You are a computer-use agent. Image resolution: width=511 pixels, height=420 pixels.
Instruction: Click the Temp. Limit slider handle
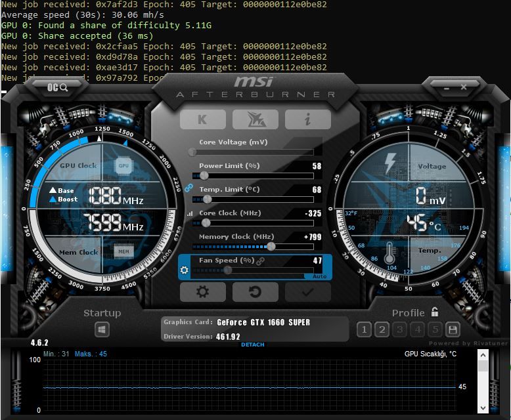tap(208, 199)
